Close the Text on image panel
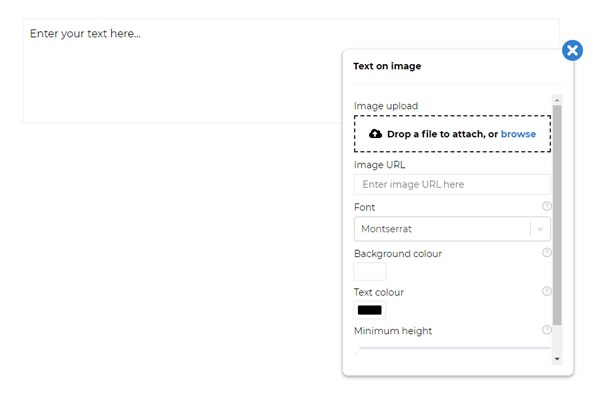 pos(572,50)
